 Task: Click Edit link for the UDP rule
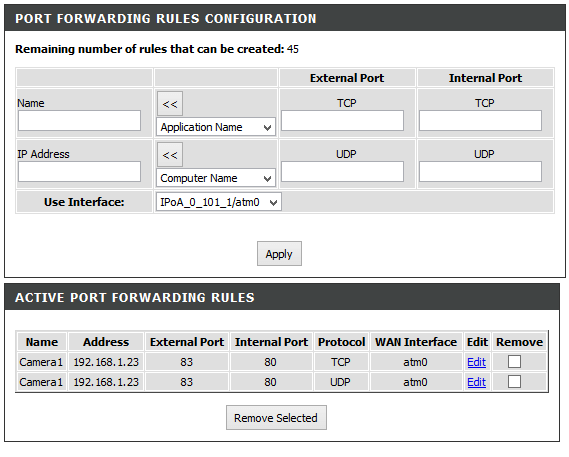[x=476, y=382]
